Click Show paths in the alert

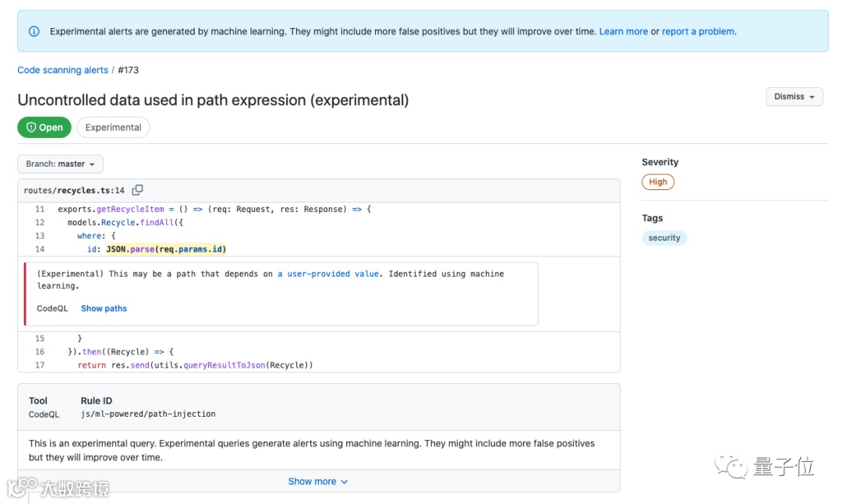(104, 308)
